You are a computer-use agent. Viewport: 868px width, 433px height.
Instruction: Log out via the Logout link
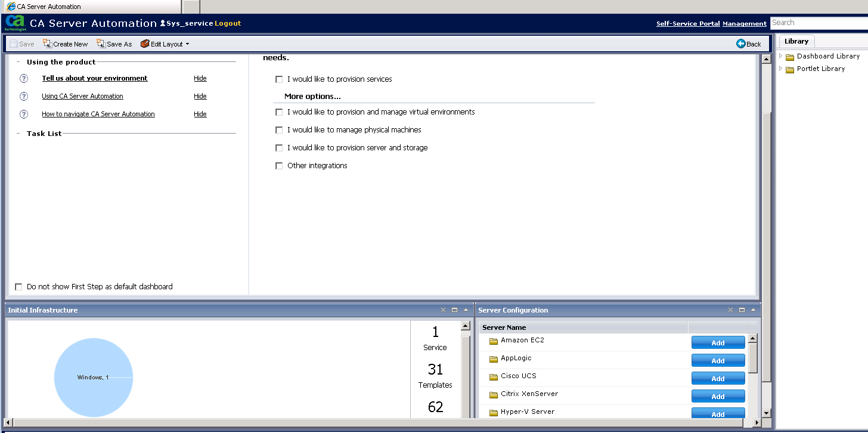pyautogui.click(x=228, y=23)
